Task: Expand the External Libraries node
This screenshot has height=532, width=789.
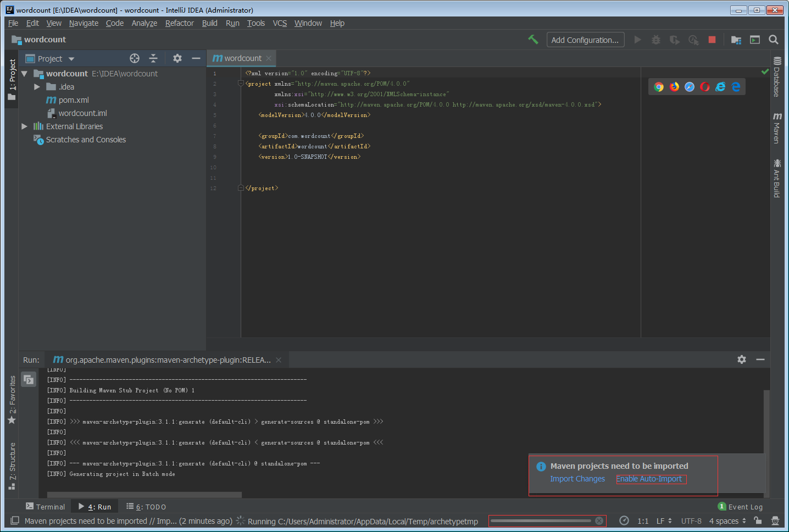Action: click(24, 126)
